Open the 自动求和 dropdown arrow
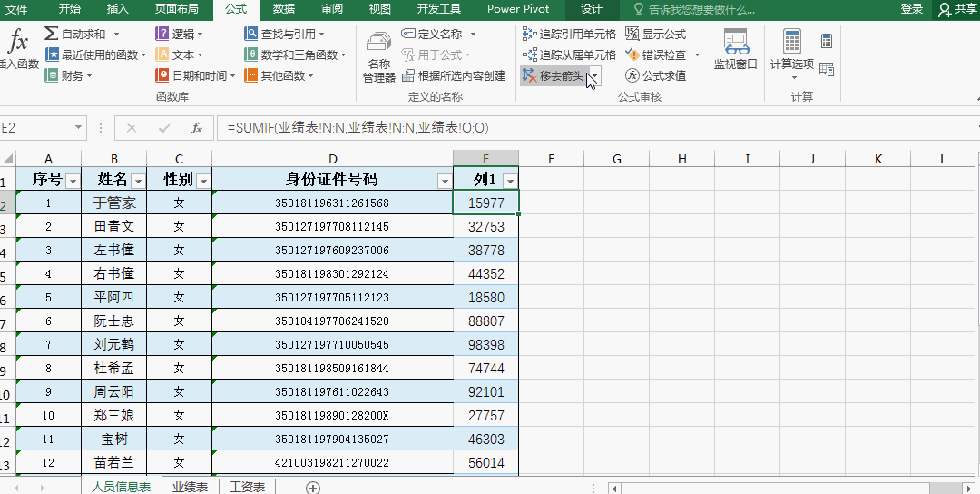 coord(116,34)
